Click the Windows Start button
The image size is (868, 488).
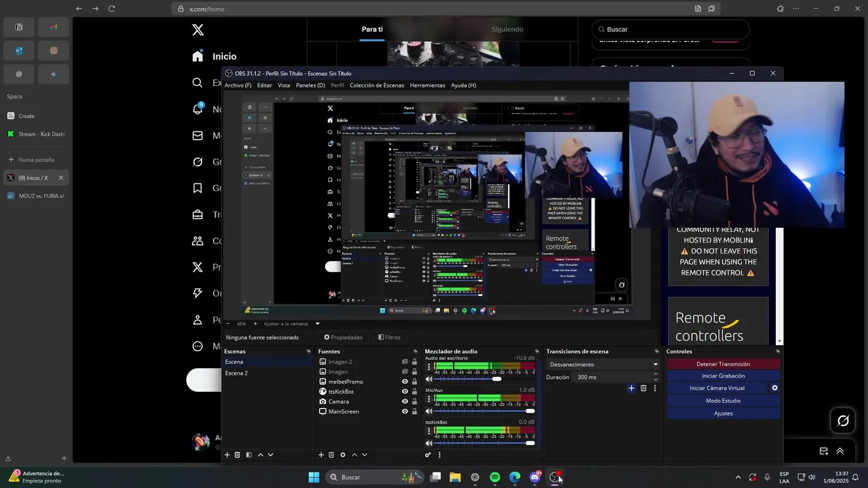pyautogui.click(x=314, y=477)
